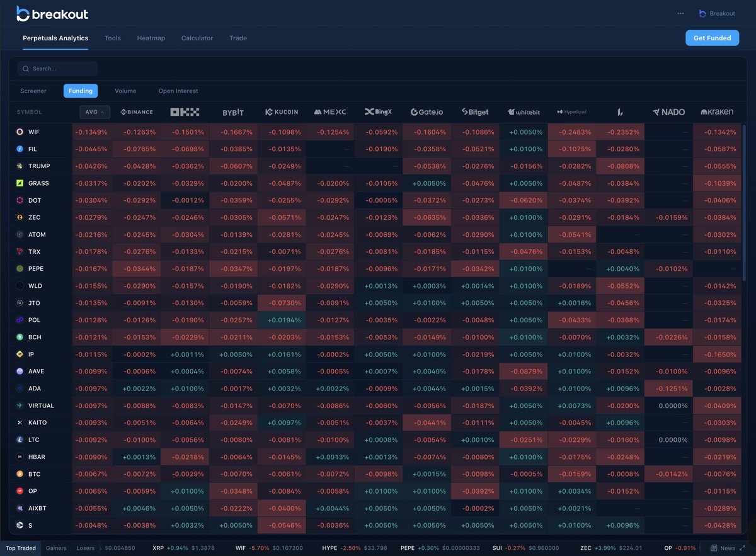Switch to the Perpetuals Analytics tab
The height and width of the screenshot is (556, 756).
coord(55,38)
